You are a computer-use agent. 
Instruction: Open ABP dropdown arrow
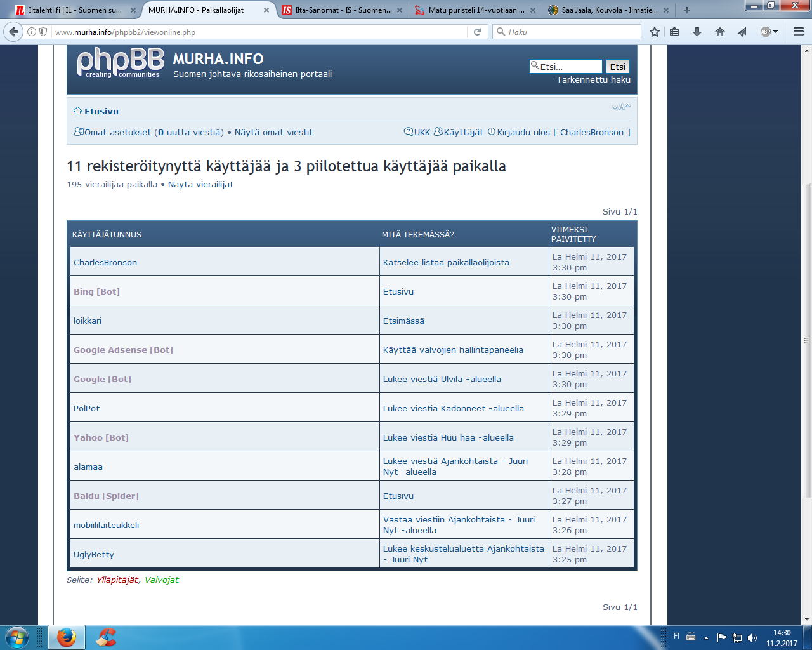point(775,32)
